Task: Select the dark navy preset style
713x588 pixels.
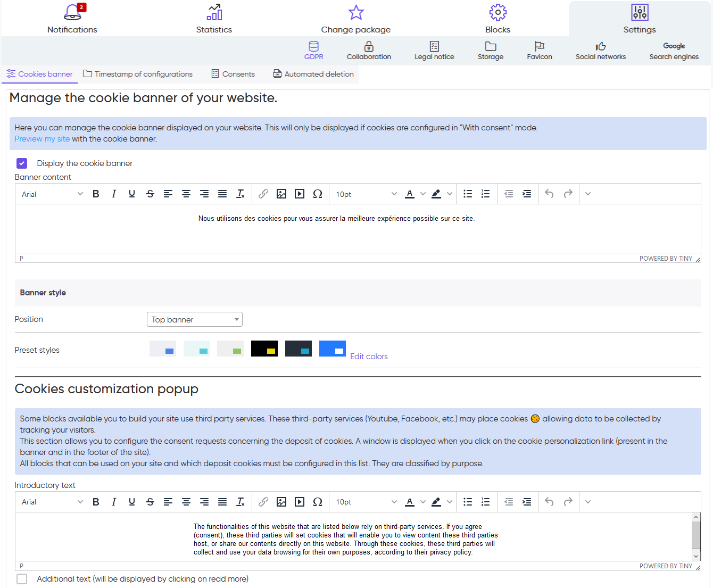Action: (299, 349)
